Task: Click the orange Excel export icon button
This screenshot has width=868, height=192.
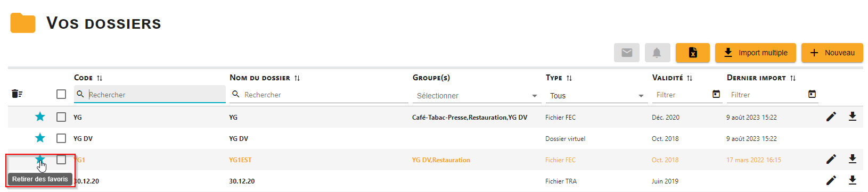Action: 693,53
